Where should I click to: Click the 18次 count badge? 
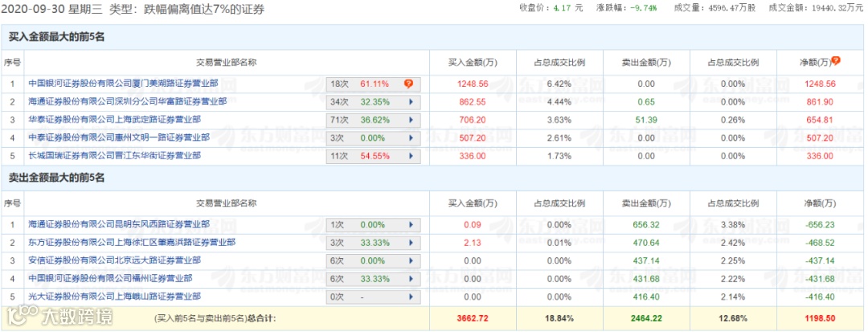(339, 84)
